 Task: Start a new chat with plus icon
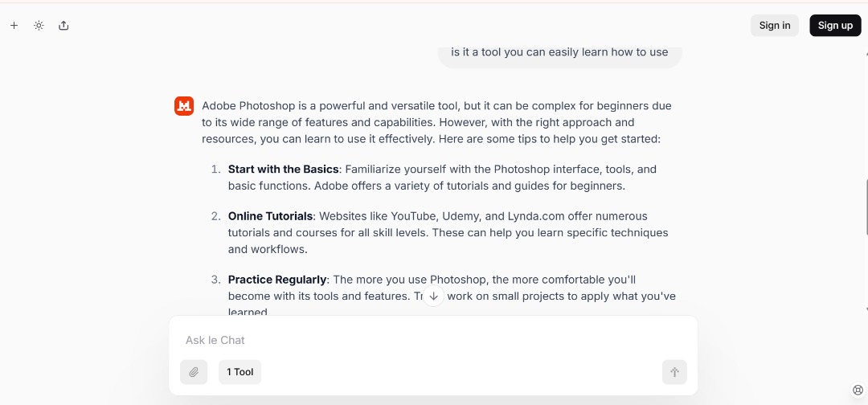pos(14,26)
